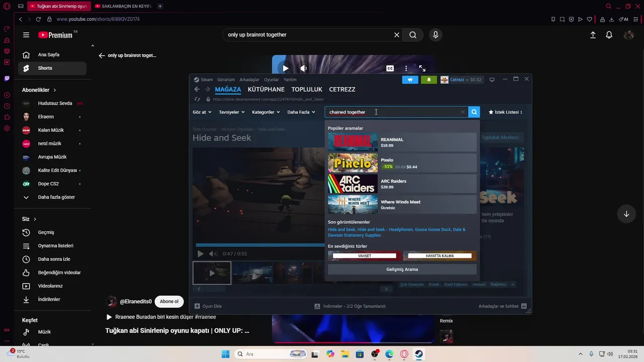Open Steam Big Picture mode monitor icon
The width and height of the screenshot is (644, 362).
tap(492, 79)
